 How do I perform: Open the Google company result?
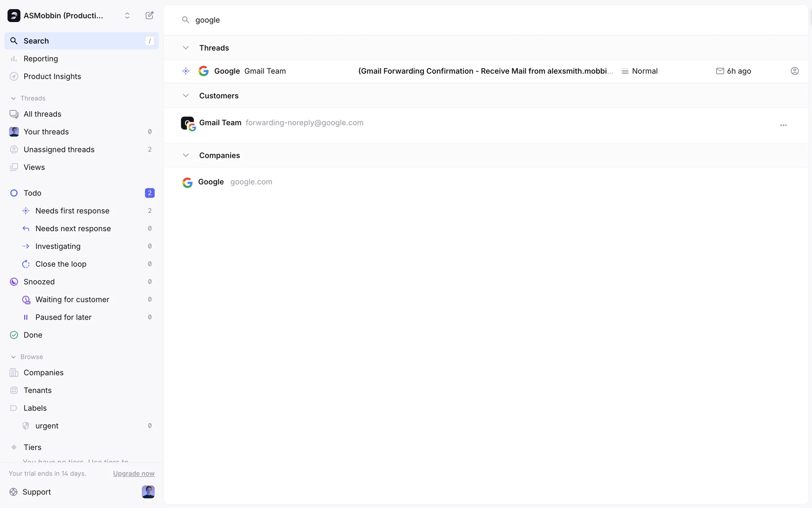click(x=211, y=182)
